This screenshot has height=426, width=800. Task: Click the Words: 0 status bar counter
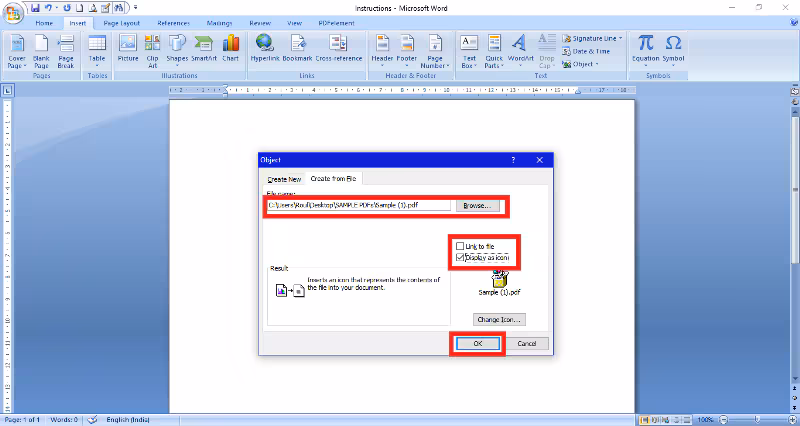tap(64, 420)
